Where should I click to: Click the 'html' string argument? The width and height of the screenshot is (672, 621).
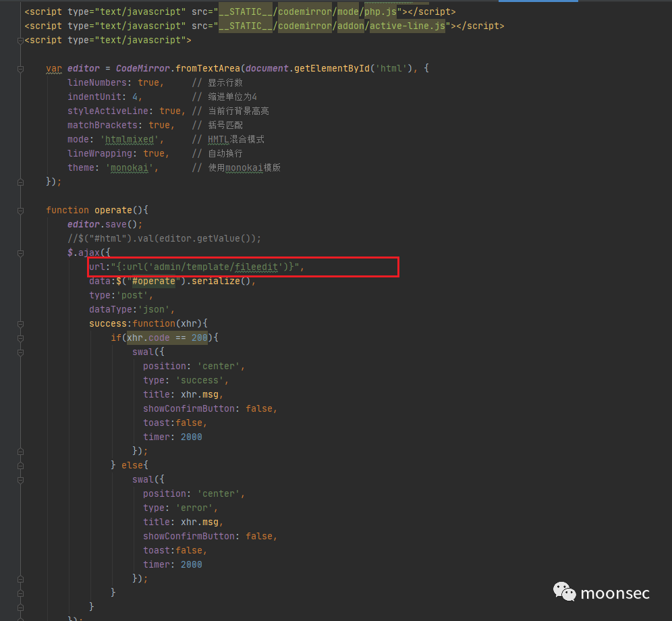coord(391,68)
